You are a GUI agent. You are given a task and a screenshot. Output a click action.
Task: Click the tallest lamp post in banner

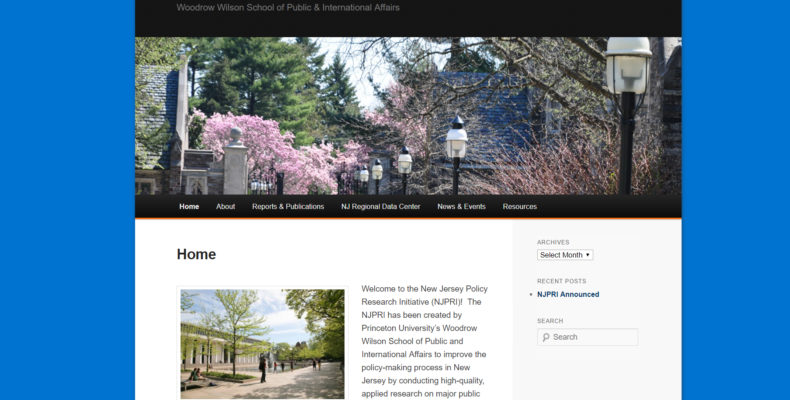click(628, 116)
